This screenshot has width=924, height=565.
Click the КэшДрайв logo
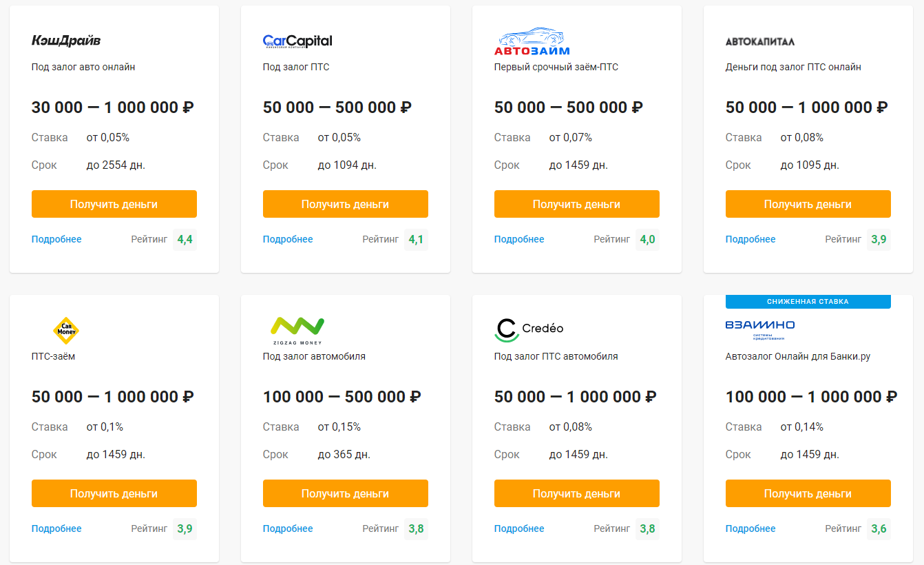(66, 41)
